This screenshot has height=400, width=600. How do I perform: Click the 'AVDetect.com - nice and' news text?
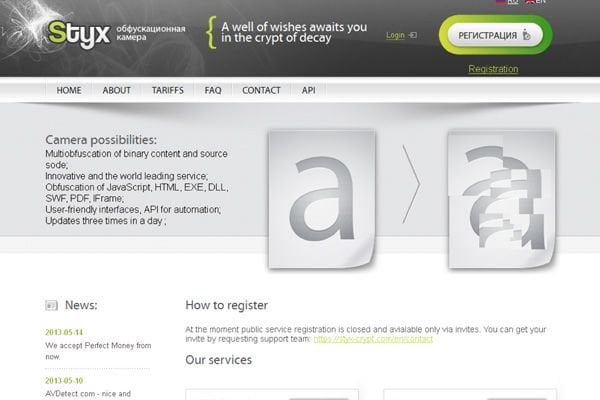coord(88,394)
